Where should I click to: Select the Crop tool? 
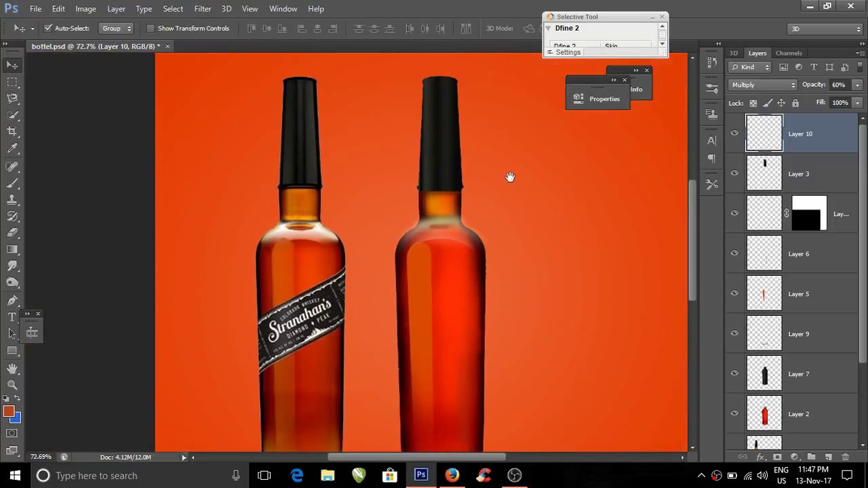pyautogui.click(x=12, y=131)
